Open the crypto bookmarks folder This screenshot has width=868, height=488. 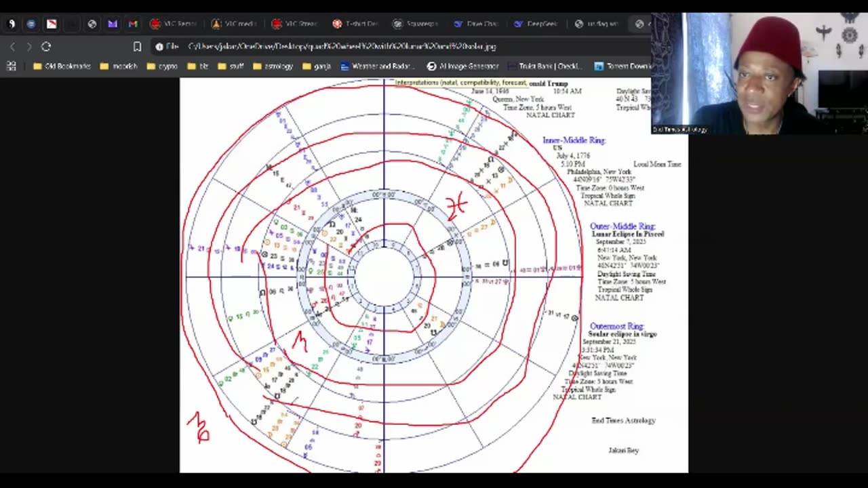tap(161, 66)
